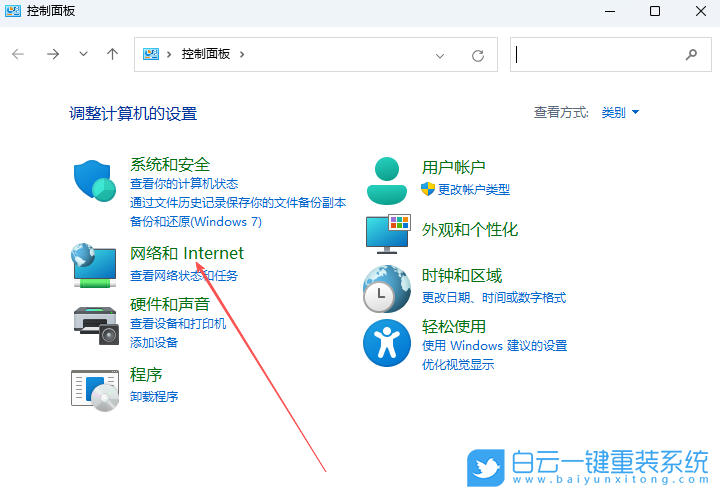Image resolution: width=720 pixels, height=492 pixels.
Task: Open the recent locations dropdown chevron
Action: tap(83, 54)
